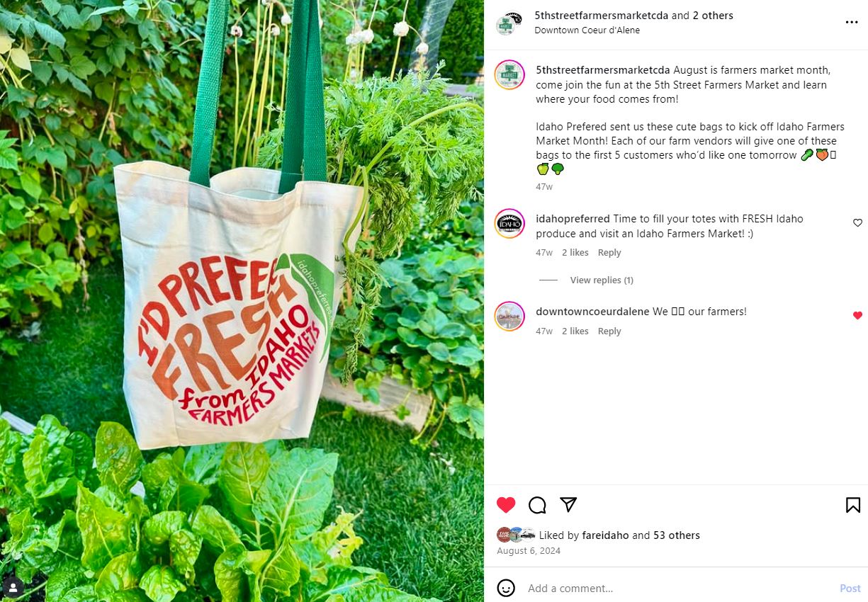Save post with bookmark icon
This screenshot has width=868, height=602.
(853, 505)
